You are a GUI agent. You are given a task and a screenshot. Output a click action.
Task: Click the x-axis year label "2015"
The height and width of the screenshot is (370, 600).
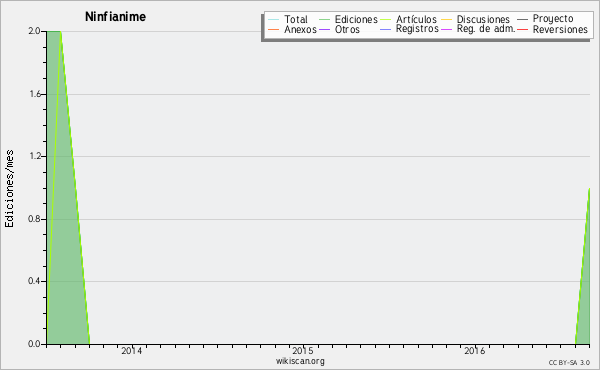click(x=303, y=351)
